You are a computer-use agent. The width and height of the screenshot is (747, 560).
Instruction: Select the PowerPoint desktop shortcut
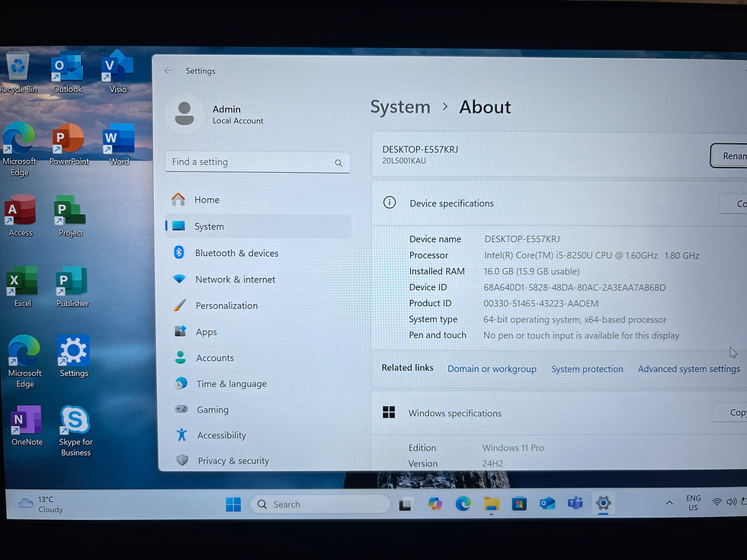coord(69,144)
